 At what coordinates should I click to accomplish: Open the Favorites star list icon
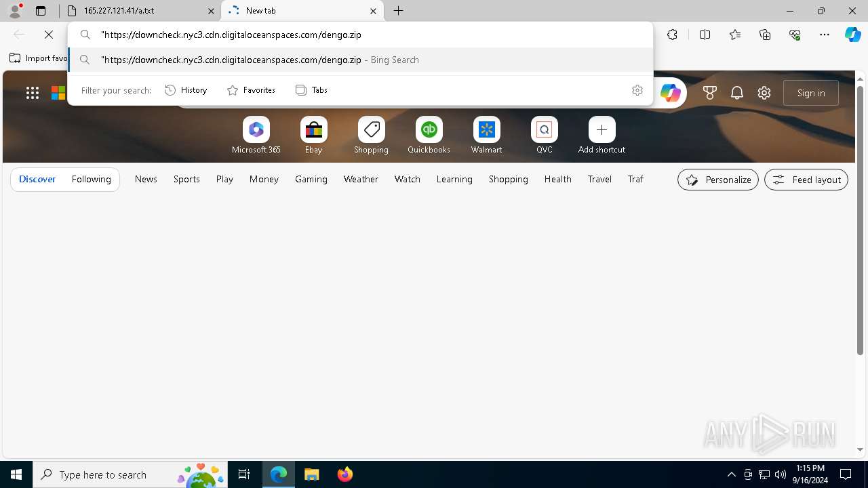pos(735,35)
